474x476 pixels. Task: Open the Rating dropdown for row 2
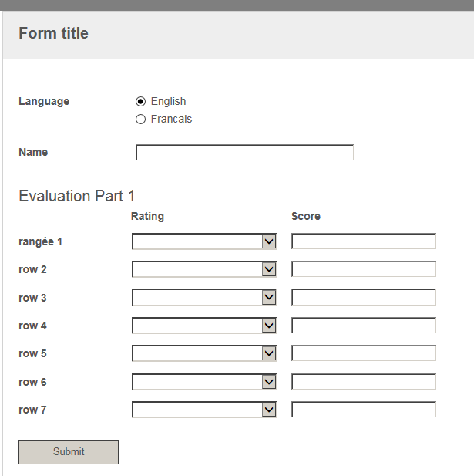(x=204, y=269)
